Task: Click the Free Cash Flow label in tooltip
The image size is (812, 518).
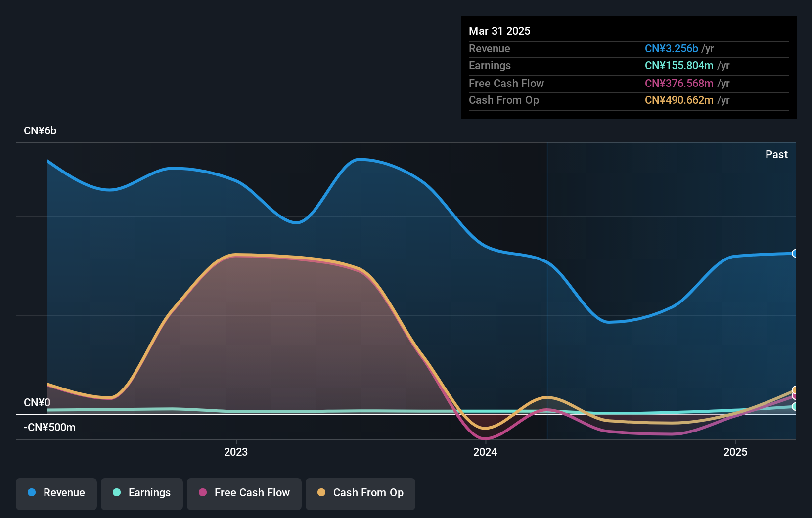Action: pos(506,83)
